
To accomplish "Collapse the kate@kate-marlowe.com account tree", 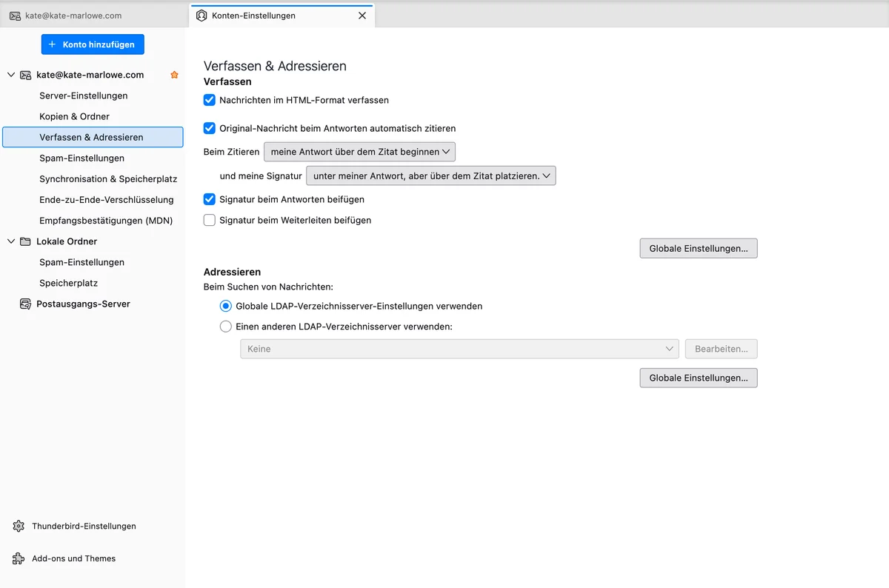I will (x=11, y=75).
